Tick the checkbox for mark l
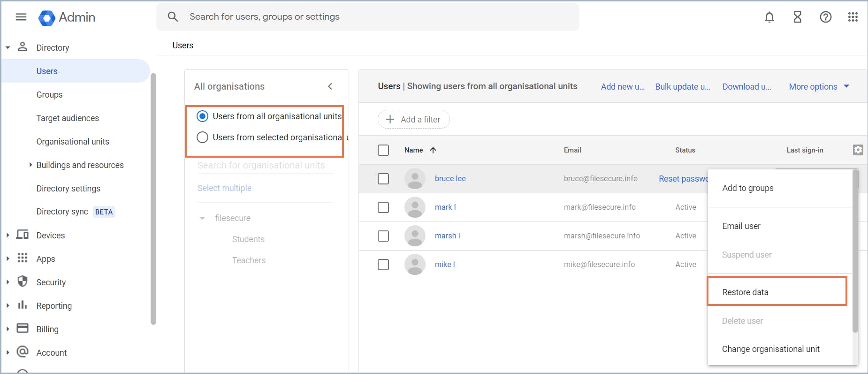 point(383,207)
